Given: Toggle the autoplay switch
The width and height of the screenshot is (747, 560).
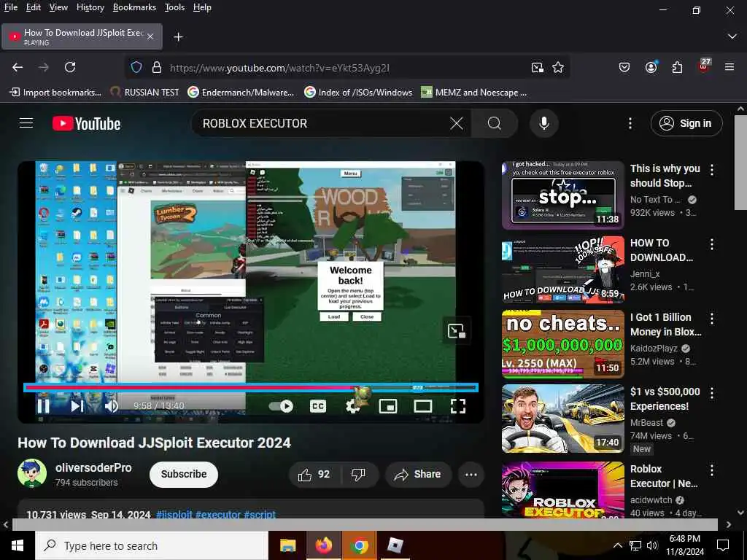Looking at the screenshot, I should pyautogui.click(x=281, y=406).
